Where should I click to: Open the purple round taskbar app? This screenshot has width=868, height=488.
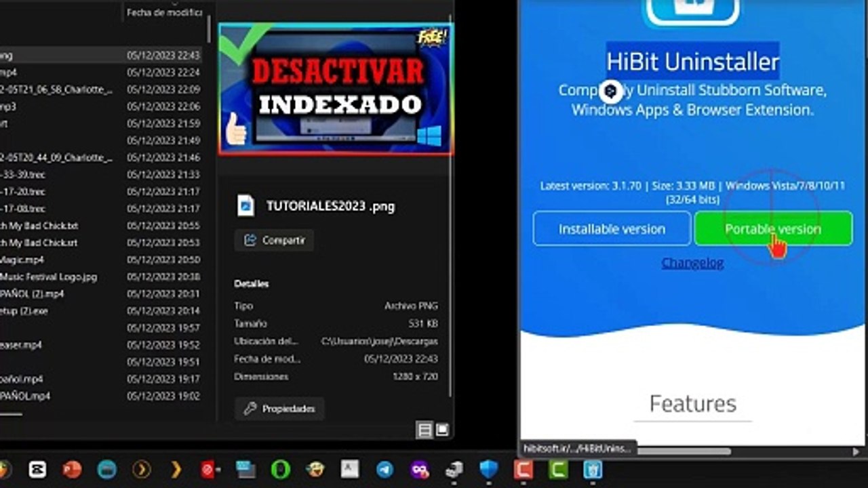[419, 469]
